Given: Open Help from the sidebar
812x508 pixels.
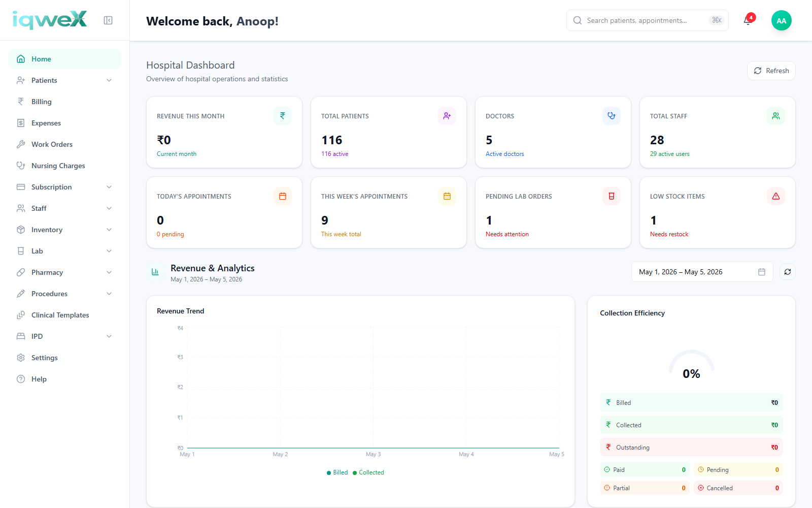Looking at the screenshot, I should click(64, 379).
